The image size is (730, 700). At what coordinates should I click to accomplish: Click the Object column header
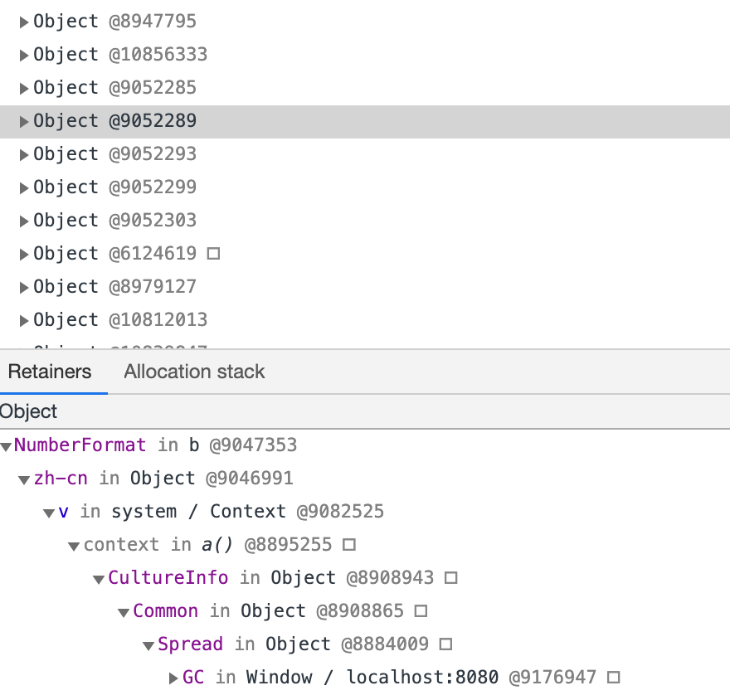tap(28, 411)
